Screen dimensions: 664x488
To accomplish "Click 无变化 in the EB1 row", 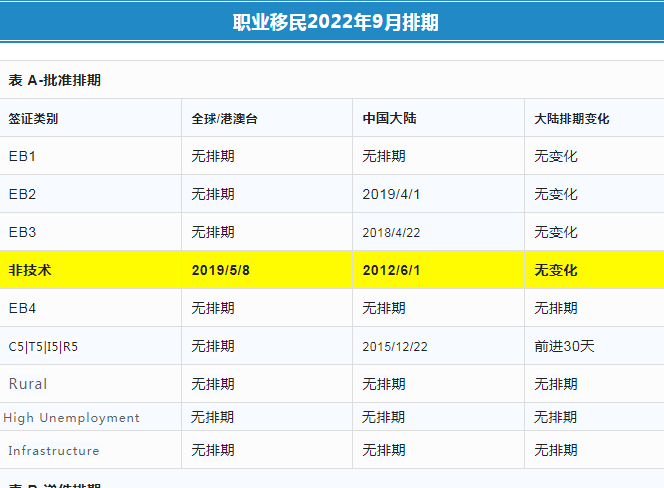I will coord(556,156).
